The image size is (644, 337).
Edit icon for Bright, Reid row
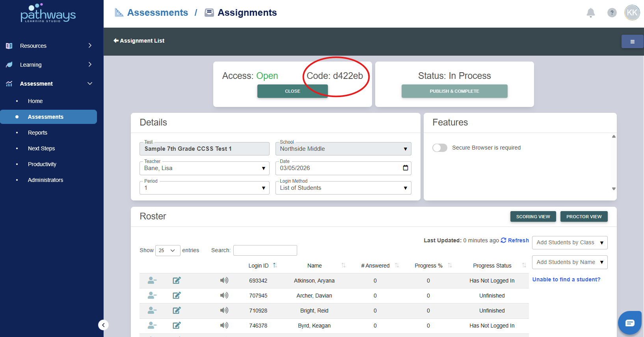coord(177,310)
